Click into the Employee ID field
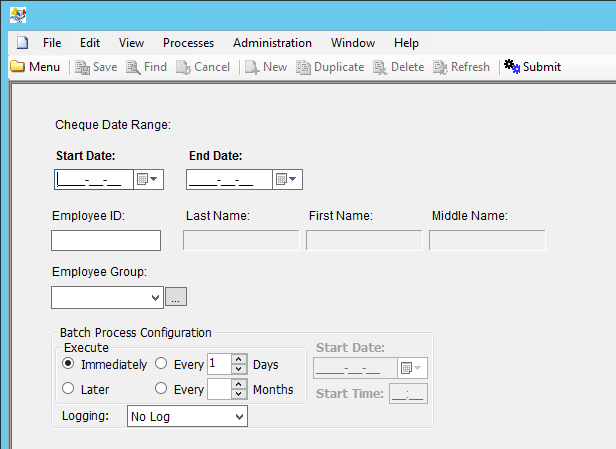 105,240
